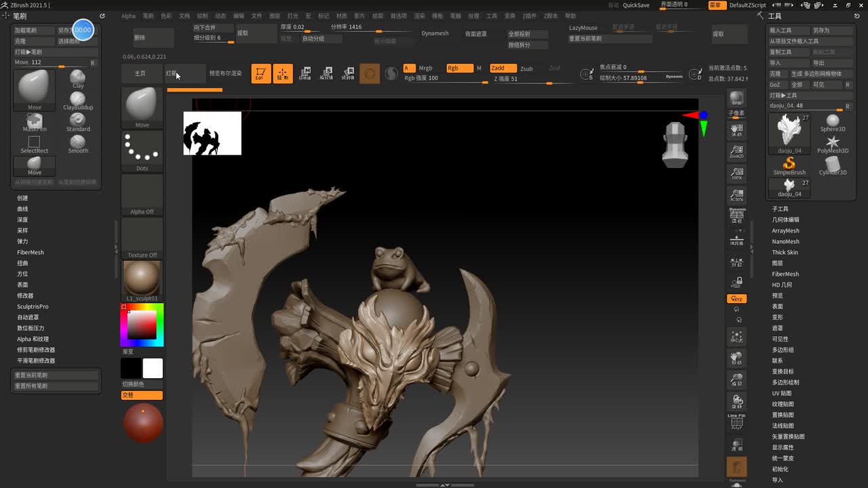The image size is (868, 488).
Task: Activate the Draw mode button
Action: (x=283, y=73)
